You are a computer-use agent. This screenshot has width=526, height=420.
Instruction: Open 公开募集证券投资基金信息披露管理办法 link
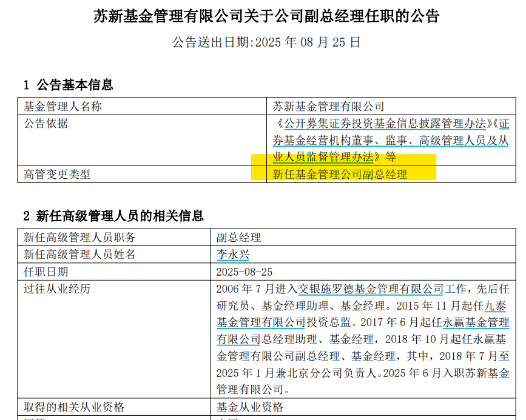point(385,124)
